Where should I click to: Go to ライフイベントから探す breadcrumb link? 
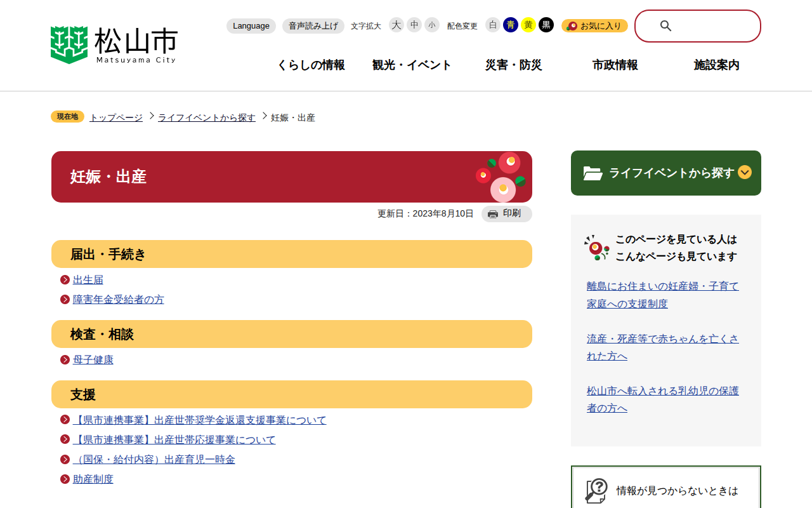207,117
